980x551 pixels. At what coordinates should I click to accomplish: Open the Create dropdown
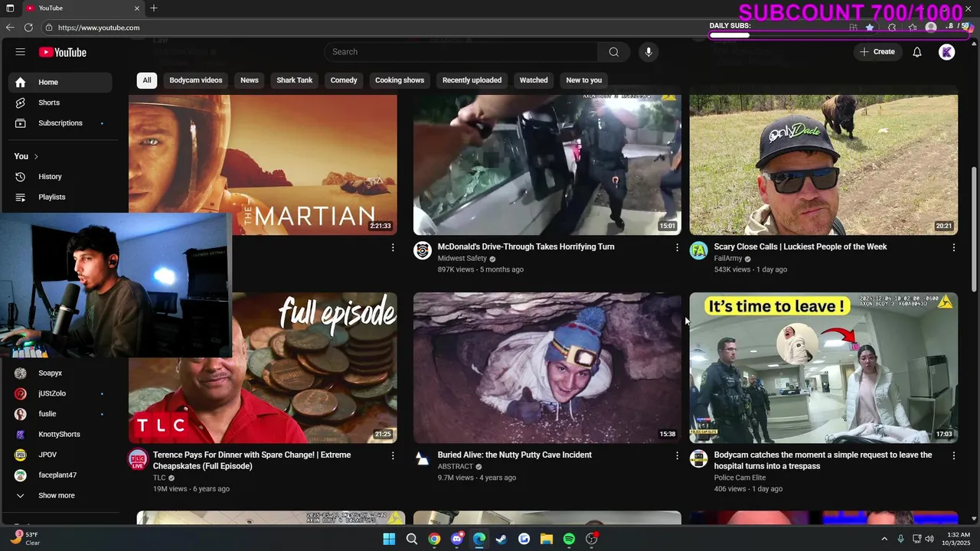877,52
